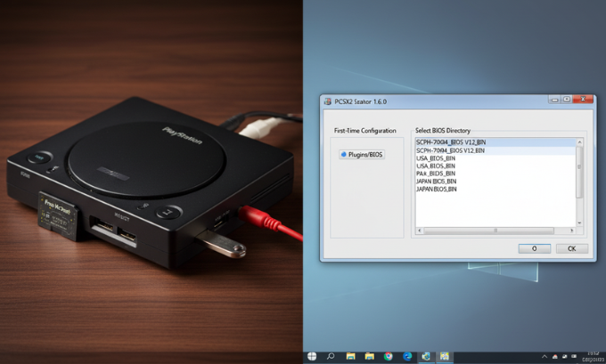
Task: Click the CK button
Action: (571, 248)
